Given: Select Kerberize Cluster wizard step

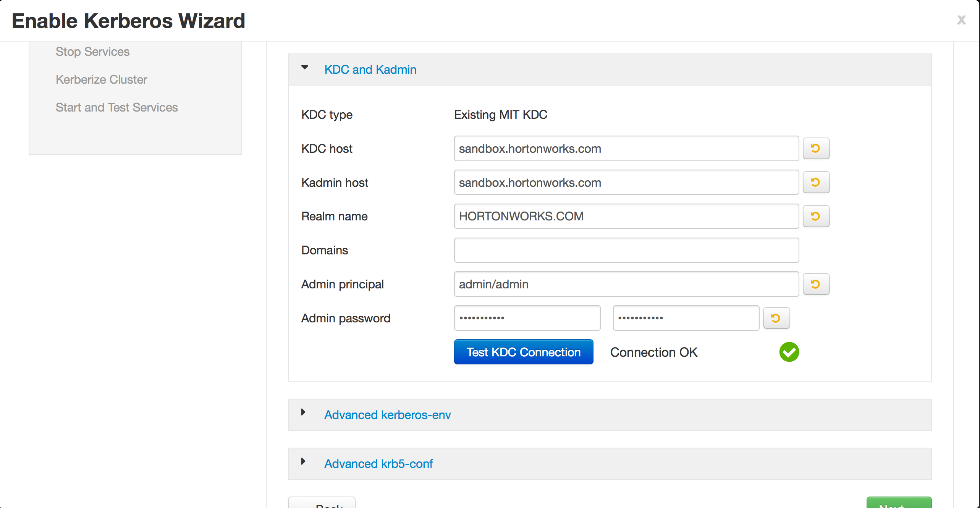Looking at the screenshot, I should click(101, 79).
